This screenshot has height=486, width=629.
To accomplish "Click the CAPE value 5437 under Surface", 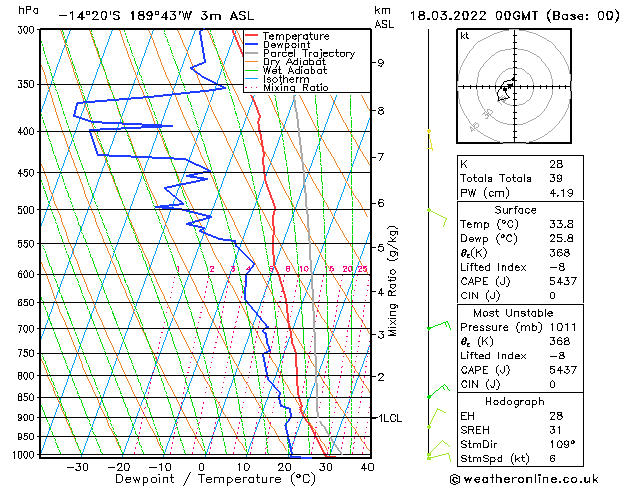I will [563, 281].
